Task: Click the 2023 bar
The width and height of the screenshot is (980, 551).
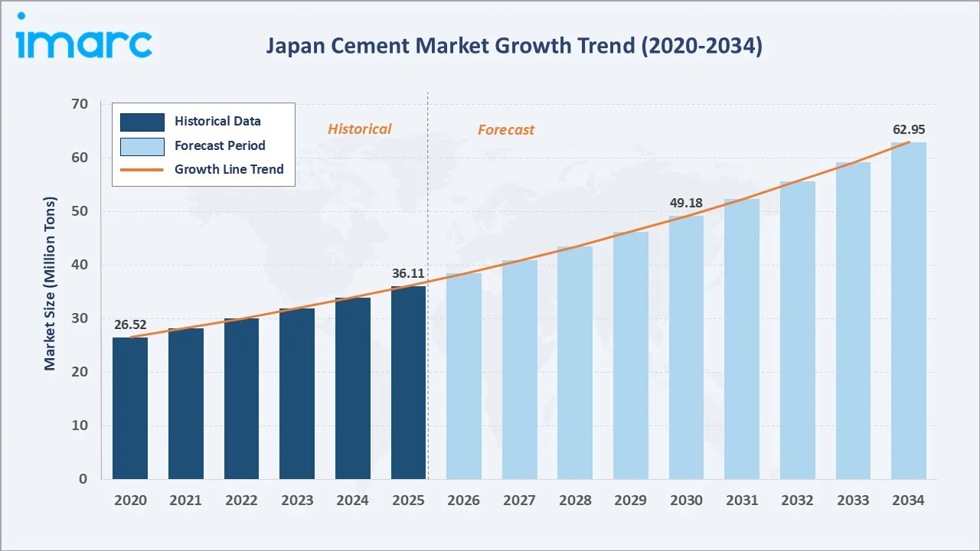Action: 297,393
